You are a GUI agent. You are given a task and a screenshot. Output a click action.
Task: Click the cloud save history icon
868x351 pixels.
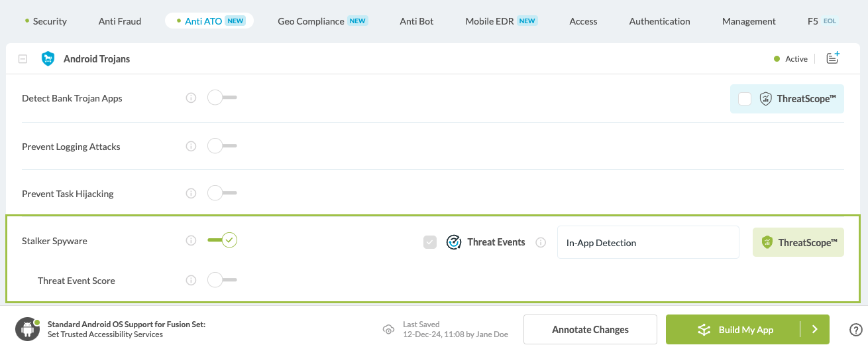388,330
